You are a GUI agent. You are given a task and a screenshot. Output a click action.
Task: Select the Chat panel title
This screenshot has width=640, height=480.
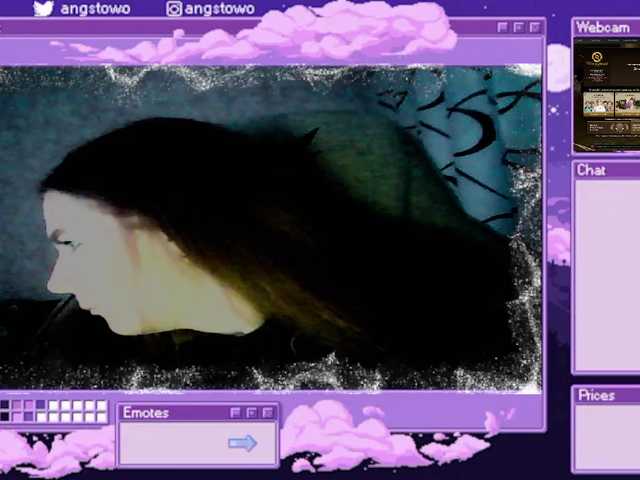pyautogui.click(x=591, y=170)
